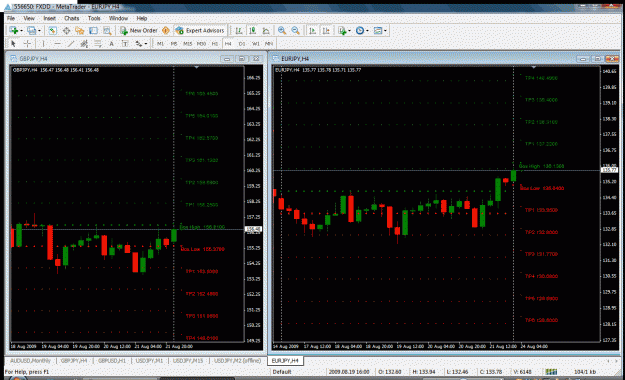The height and width of the screenshot is (380, 625).
Task: Toggle chart auto scroll
Action: pos(312,31)
